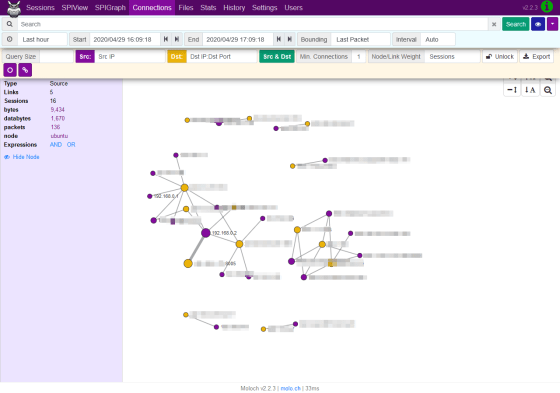Switch to the SPIGraph tab
Image resolution: width=560 pixels, height=393 pixels.
(x=110, y=8)
